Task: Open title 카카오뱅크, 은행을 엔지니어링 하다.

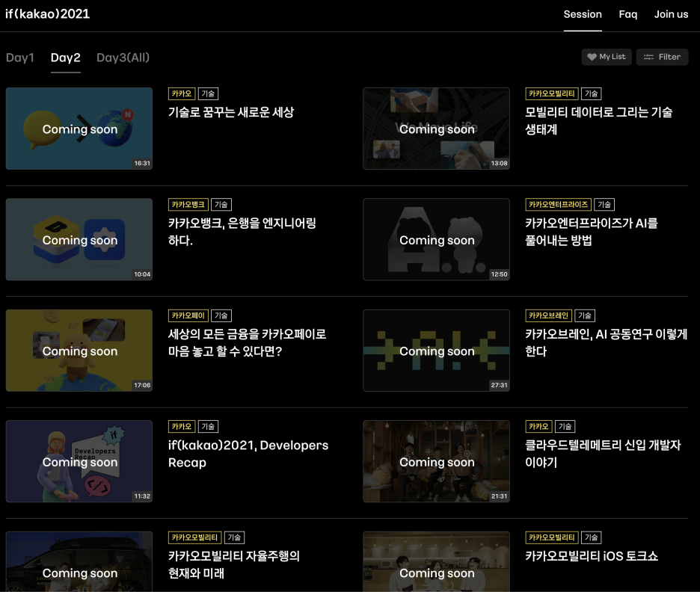Action: click(242, 232)
